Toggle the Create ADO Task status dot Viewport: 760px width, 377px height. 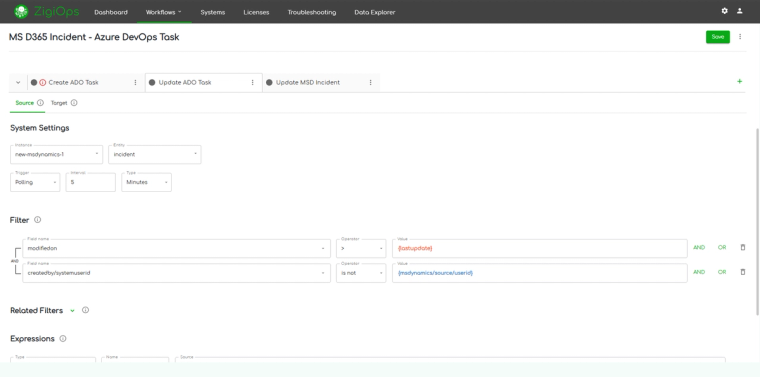tap(34, 82)
